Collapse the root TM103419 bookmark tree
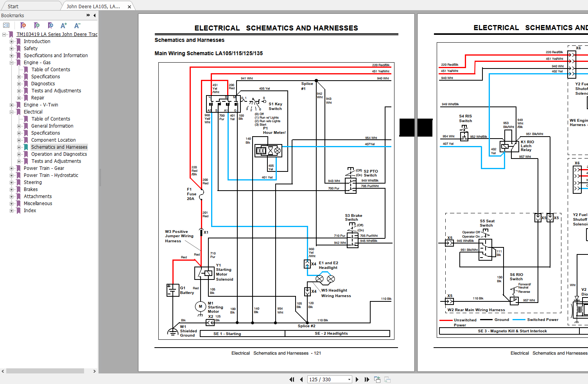 4,34
